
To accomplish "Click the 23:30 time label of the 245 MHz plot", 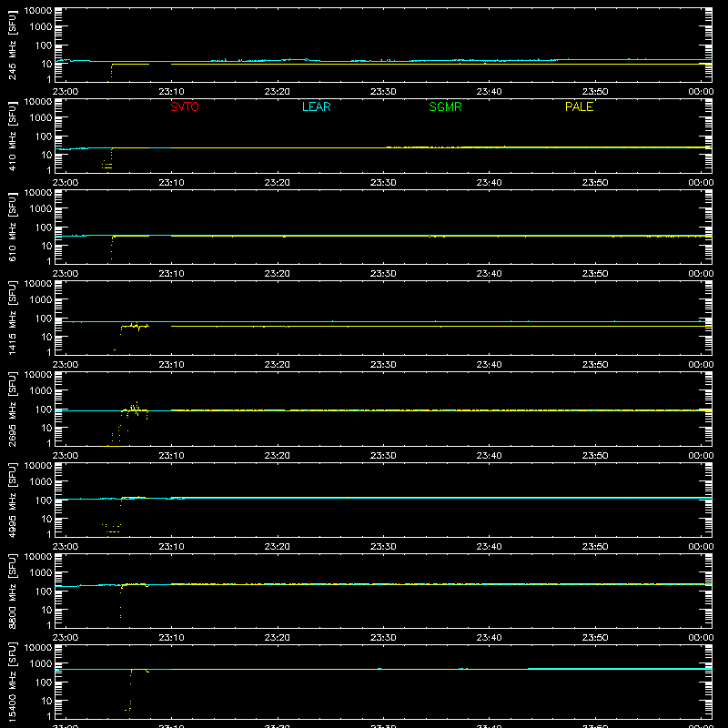I will tap(383, 92).
